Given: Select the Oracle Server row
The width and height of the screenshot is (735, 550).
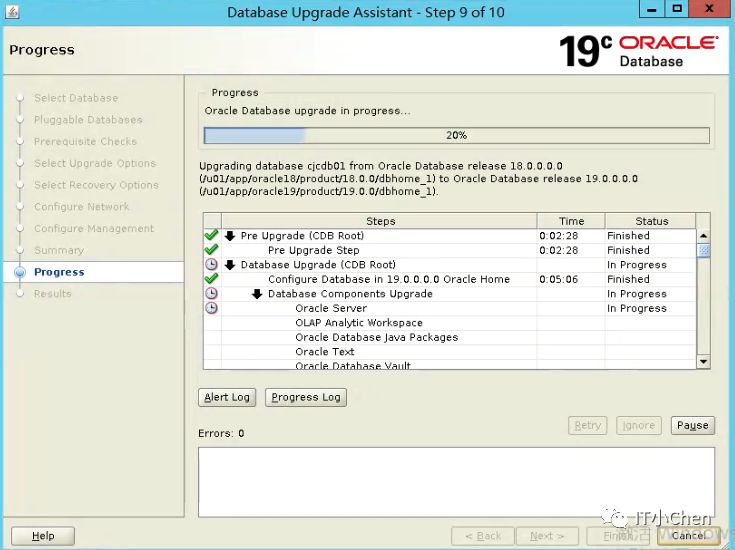Looking at the screenshot, I should (x=450, y=308).
